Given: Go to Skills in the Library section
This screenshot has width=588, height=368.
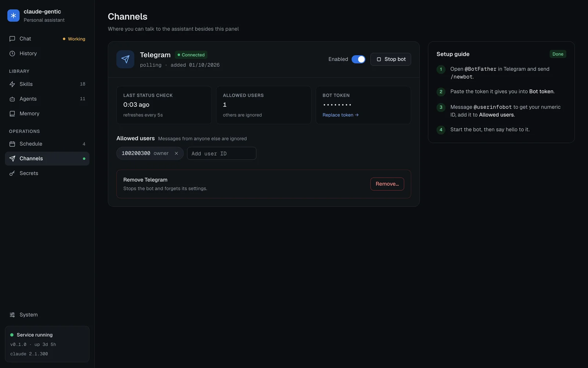Looking at the screenshot, I should click(47, 84).
